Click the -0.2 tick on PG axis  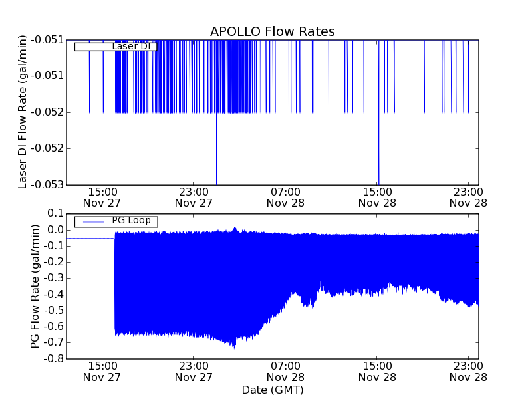pos(53,262)
